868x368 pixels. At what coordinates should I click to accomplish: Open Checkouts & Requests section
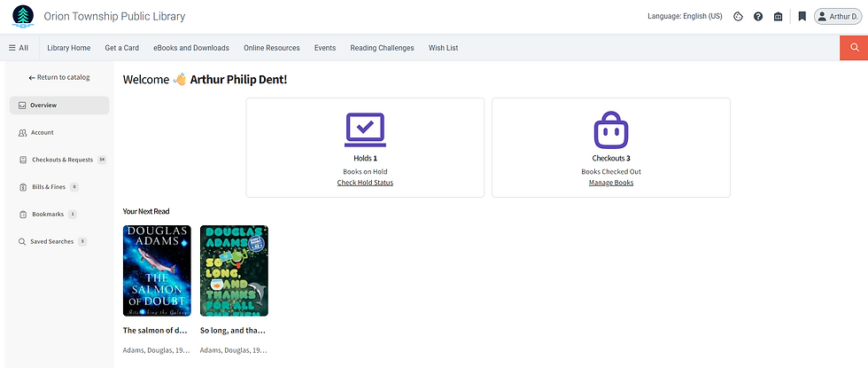59,160
